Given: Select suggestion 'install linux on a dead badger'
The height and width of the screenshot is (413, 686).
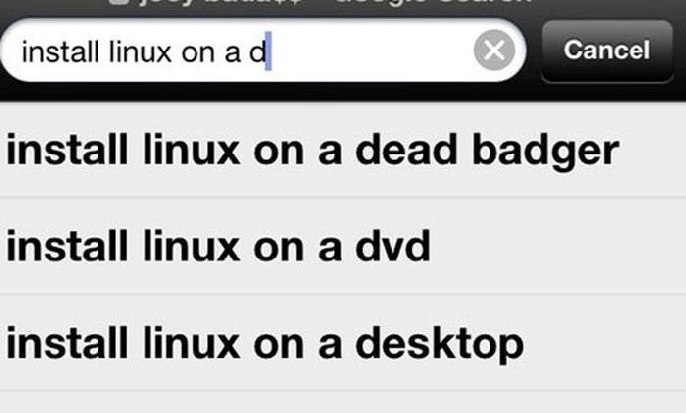Looking at the screenshot, I should point(343,150).
